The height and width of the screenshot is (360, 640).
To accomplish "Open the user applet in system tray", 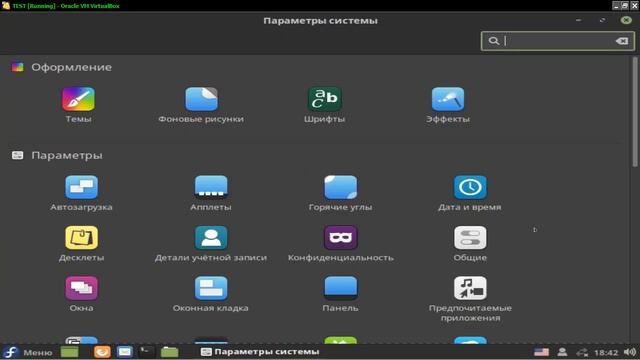I will coord(562,352).
